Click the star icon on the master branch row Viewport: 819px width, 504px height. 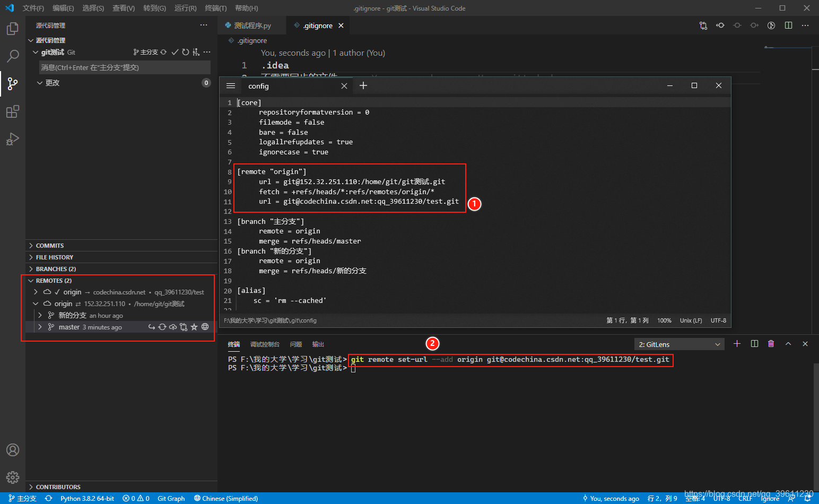(194, 327)
